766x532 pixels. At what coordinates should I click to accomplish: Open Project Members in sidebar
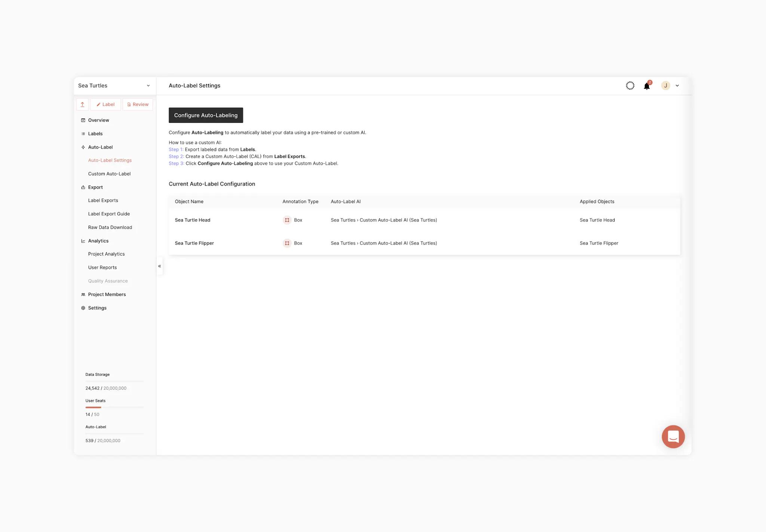[107, 294]
